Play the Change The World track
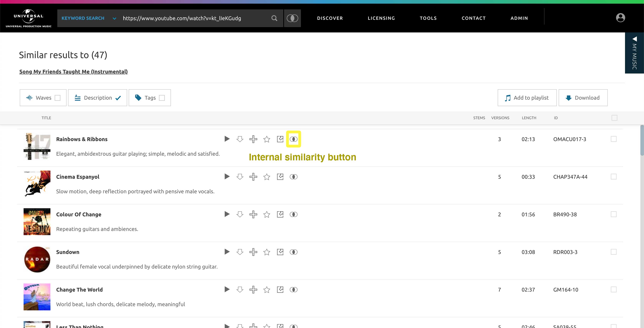The width and height of the screenshot is (644, 328). click(x=227, y=289)
